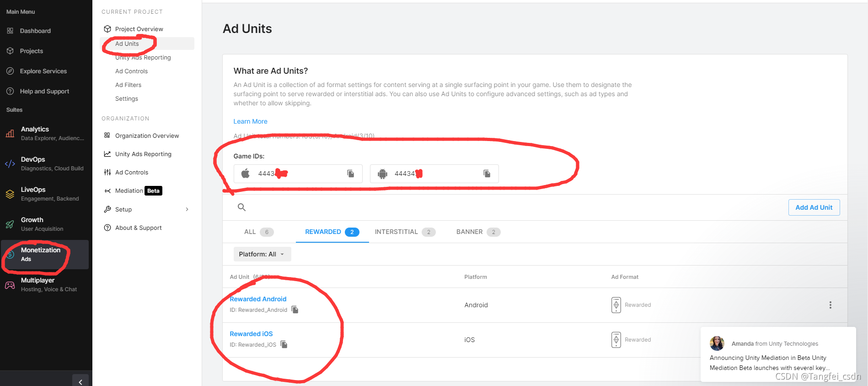The width and height of the screenshot is (868, 386).
Task: Open the Rewarded Android row options menu
Action: 830,305
